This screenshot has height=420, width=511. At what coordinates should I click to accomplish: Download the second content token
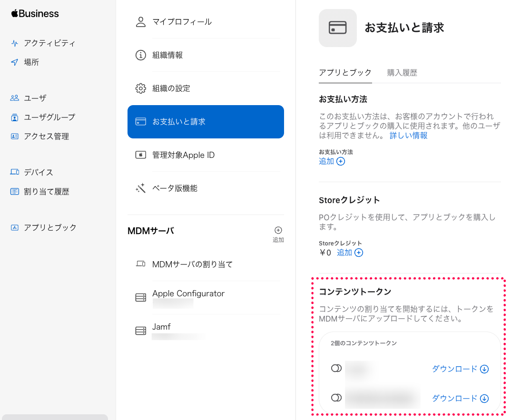[x=460, y=398]
